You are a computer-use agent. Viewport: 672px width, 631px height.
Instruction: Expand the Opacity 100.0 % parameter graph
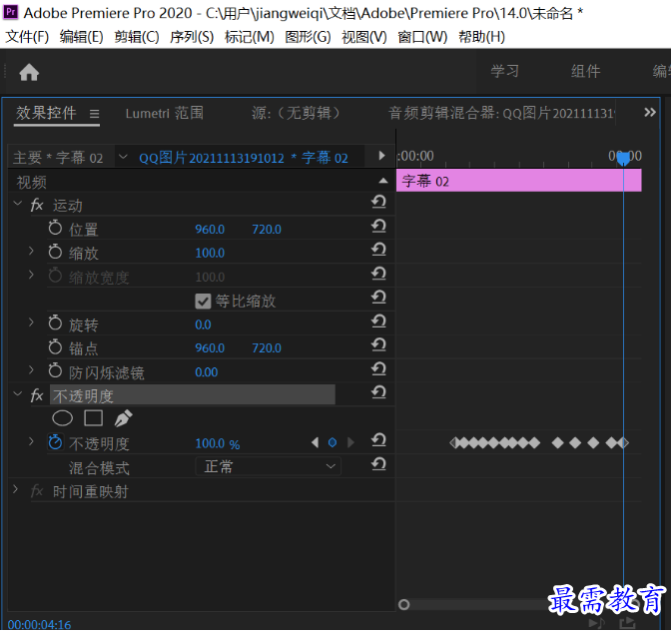pyautogui.click(x=31, y=441)
